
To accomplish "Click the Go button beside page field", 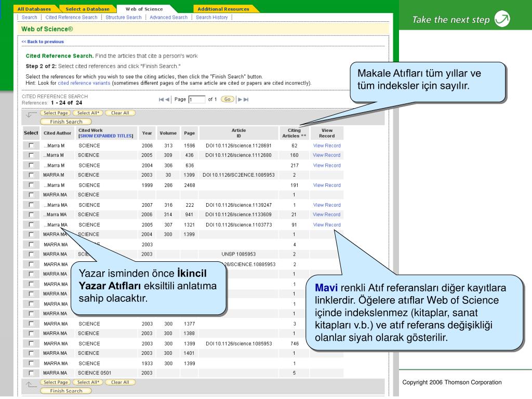I will (228, 99).
